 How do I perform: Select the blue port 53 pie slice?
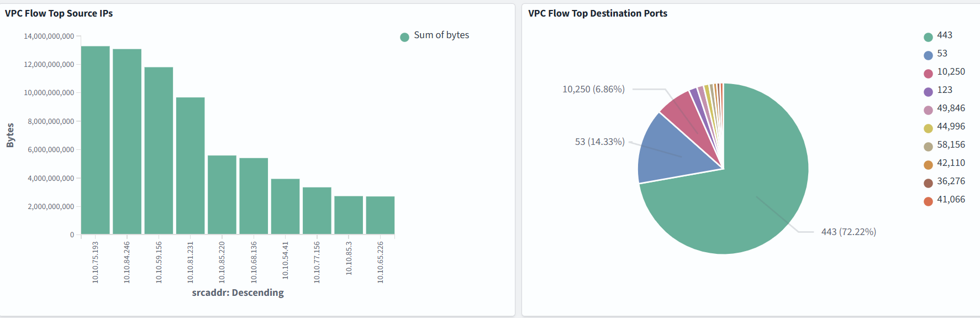(x=671, y=152)
